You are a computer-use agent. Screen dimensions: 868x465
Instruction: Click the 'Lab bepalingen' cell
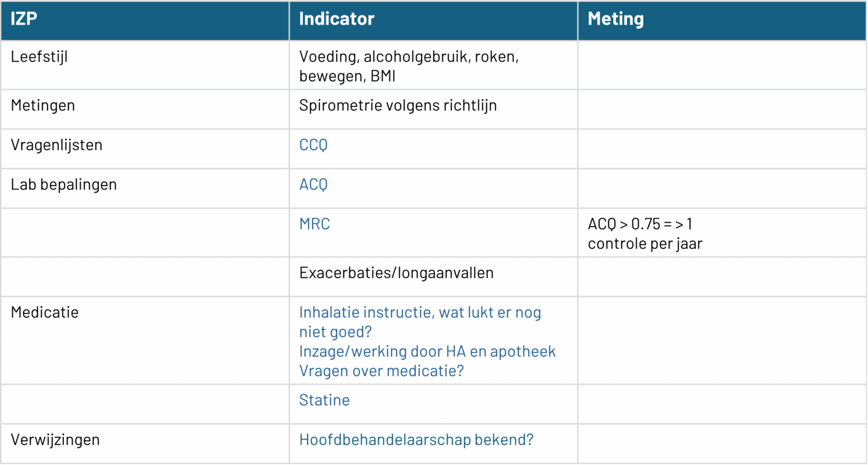(x=64, y=185)
